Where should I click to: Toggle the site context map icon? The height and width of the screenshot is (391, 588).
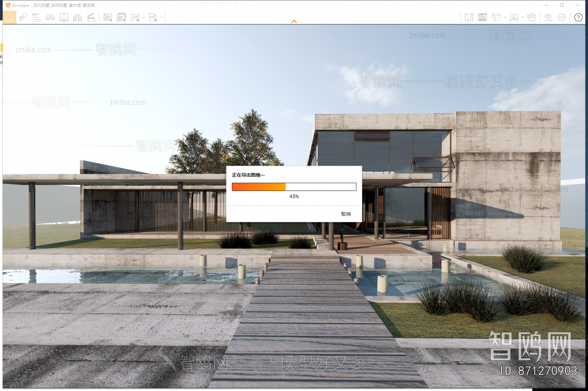469,17
